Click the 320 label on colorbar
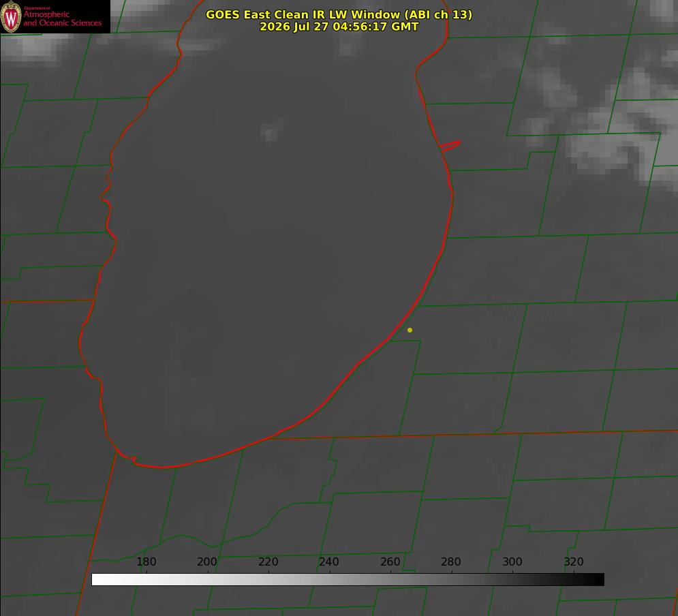The width and height of the screenshot is (678, 616). point(574,561)
